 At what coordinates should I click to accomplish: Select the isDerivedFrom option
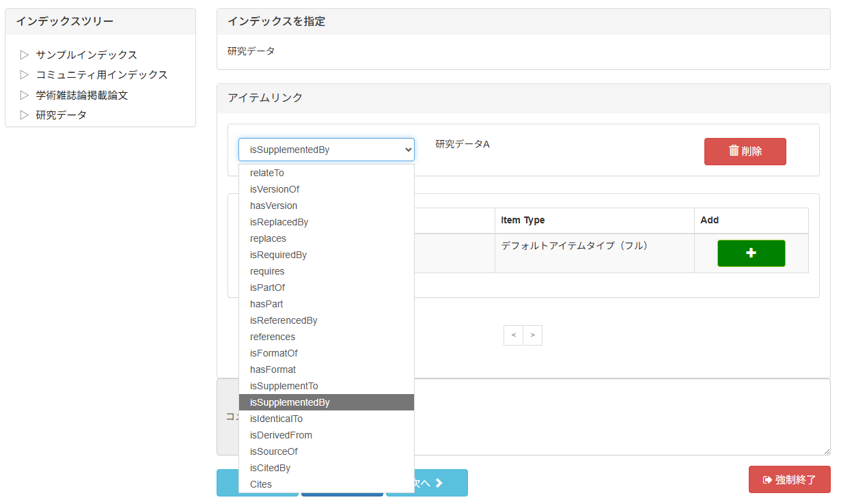[281, 435]
